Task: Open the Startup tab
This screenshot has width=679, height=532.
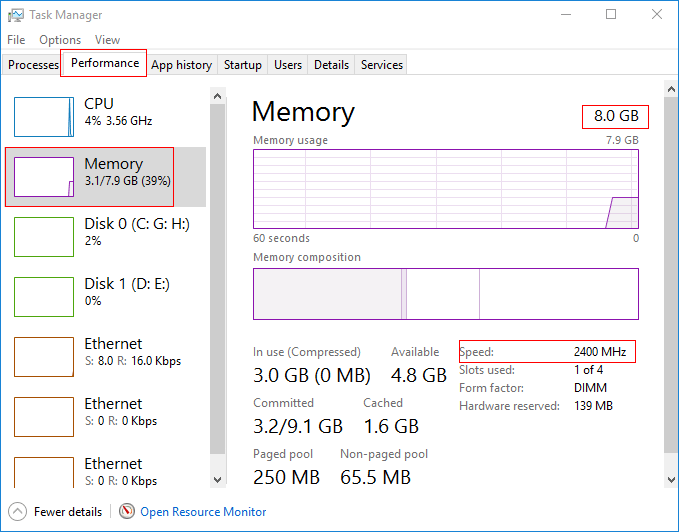Action: coord(242,64)
